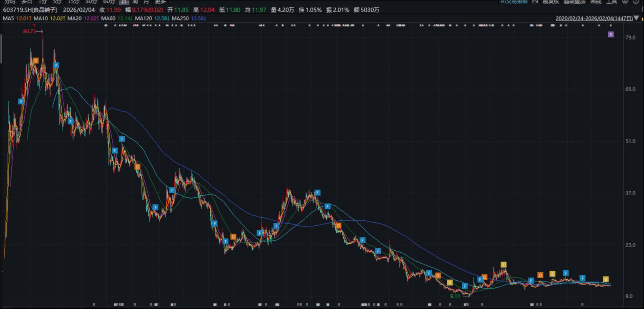Select the 月 monthly chart period
This screenshot has width=644, height=309.
coord(146,2)
